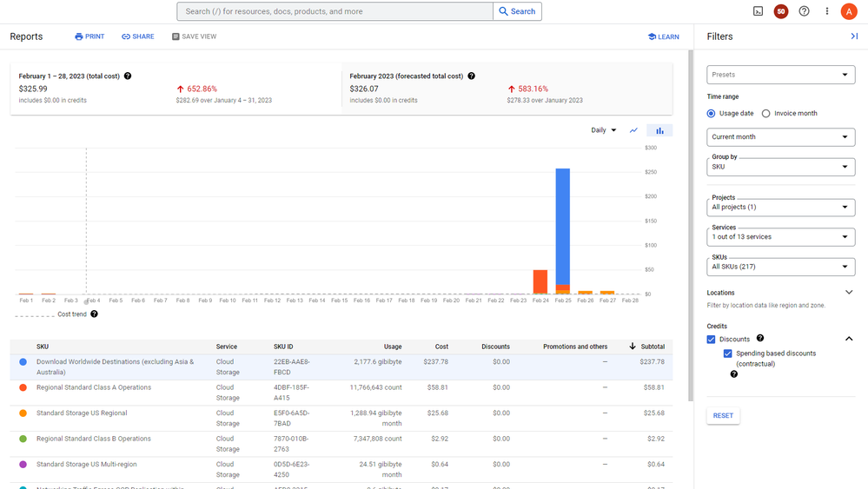This screenshot has width=868, height=489.
Task: Focus the resources search field
Action: [335, 11]
